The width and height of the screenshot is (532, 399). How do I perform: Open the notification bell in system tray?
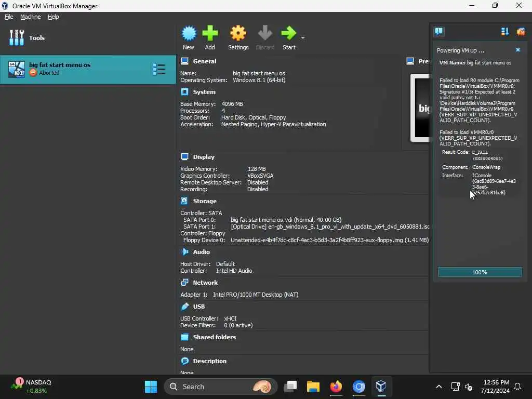[518, 387]
